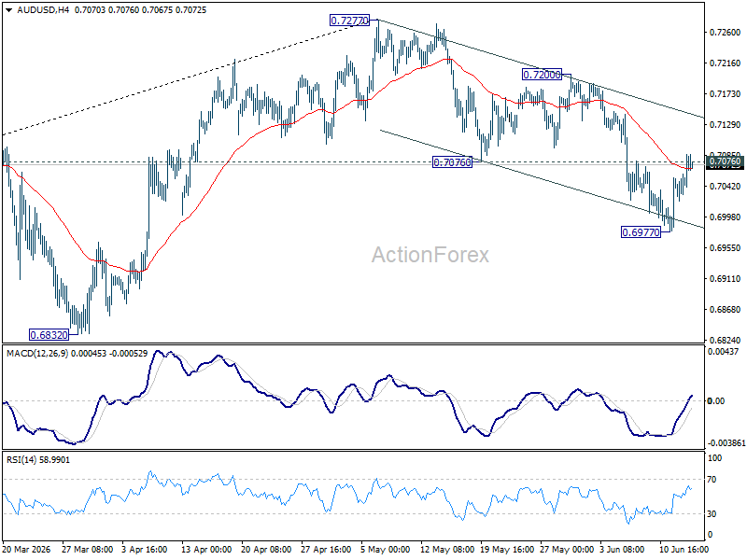The image size is (747, 560).
Task: Select the 0.72770 peak price label
Action: [x=349, y=21]
